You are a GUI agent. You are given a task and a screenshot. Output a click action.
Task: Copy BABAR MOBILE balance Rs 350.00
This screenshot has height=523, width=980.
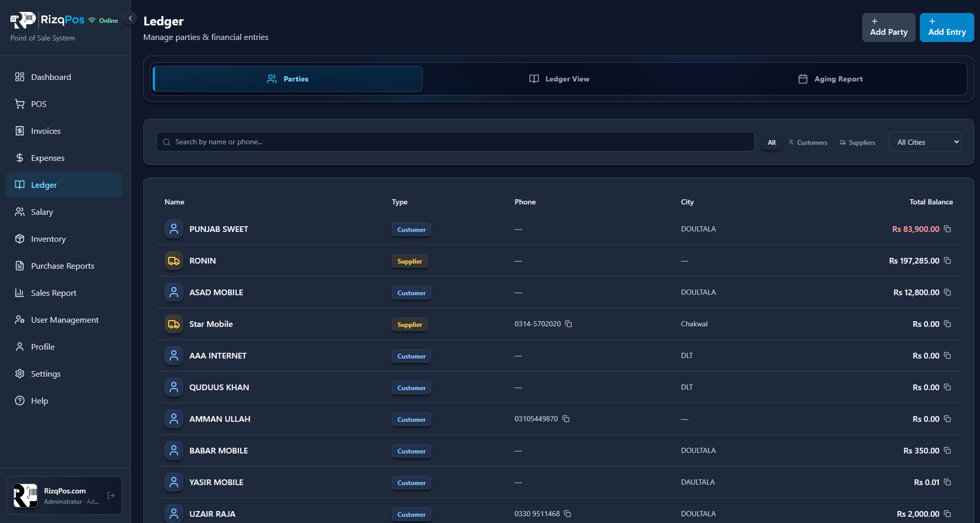point(947,450)
